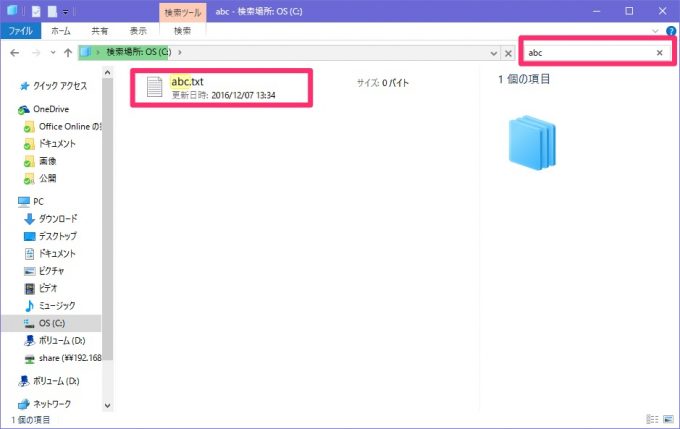Click the abc.txt document icon
The height and width of the screenshot is (429, 680).
pos(154,87)
